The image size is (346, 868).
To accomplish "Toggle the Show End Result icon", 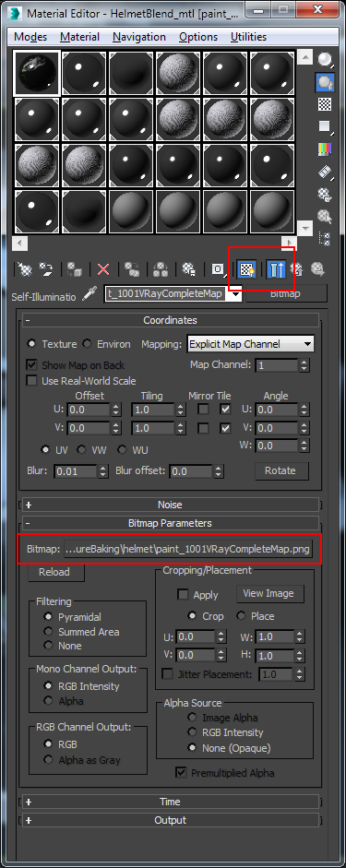I will (275, 269).
